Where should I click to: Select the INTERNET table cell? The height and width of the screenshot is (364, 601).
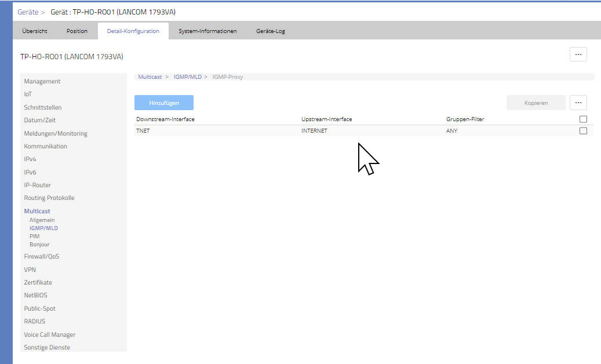tap(314, 130)
